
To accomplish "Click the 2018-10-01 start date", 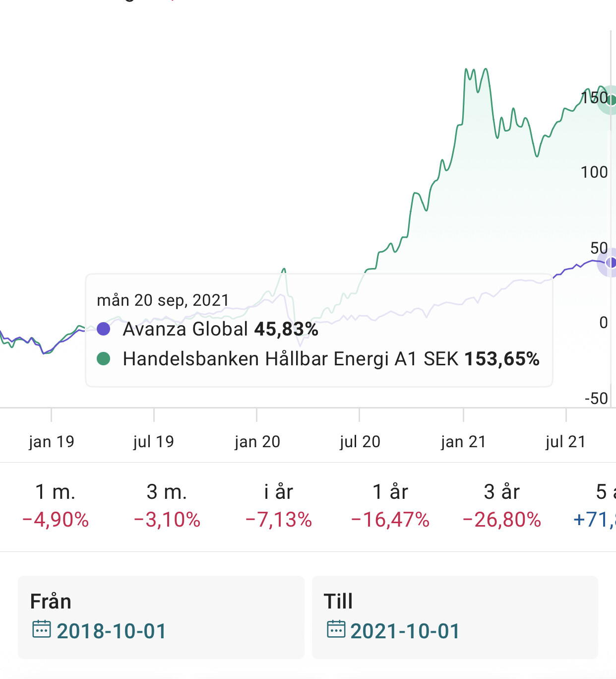I will pos(111,631).
